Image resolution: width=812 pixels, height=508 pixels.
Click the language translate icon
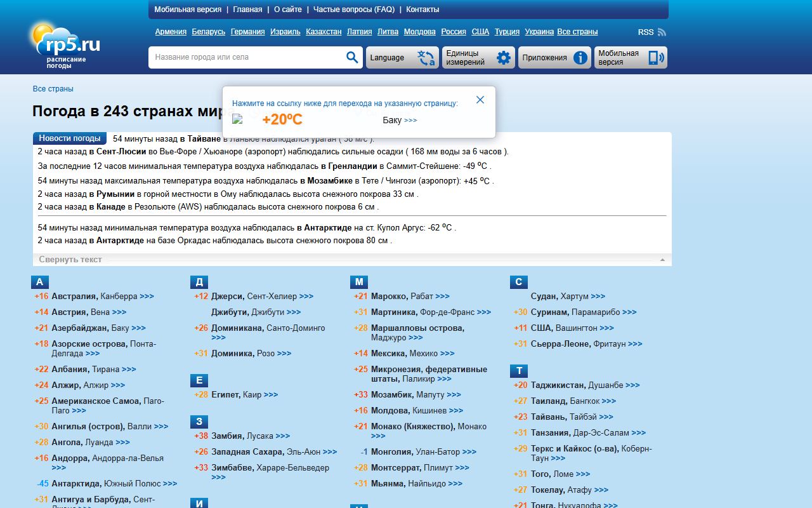(426, 58)
